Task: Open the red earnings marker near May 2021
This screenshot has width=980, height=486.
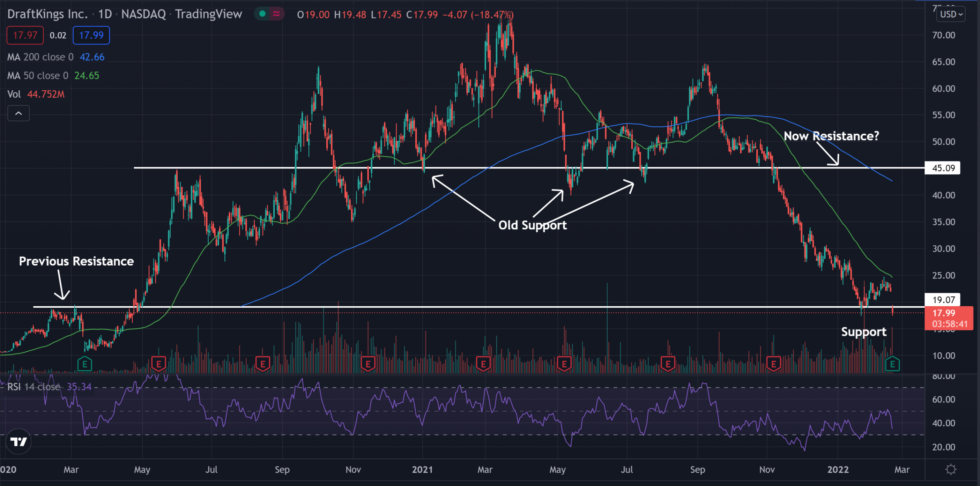Action: [x=564, y=363]
